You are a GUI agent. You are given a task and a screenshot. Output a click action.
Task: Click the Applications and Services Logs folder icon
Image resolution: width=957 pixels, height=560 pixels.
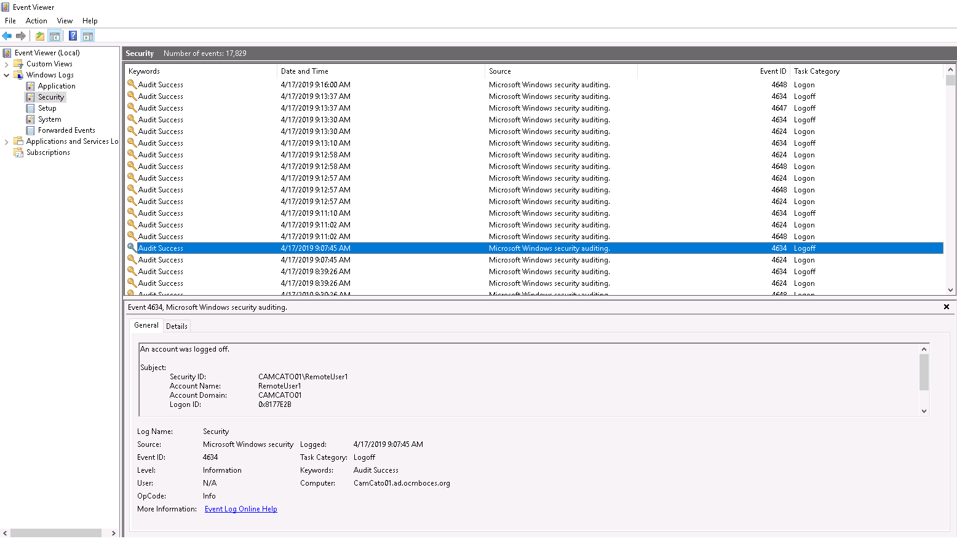point(19,141)
